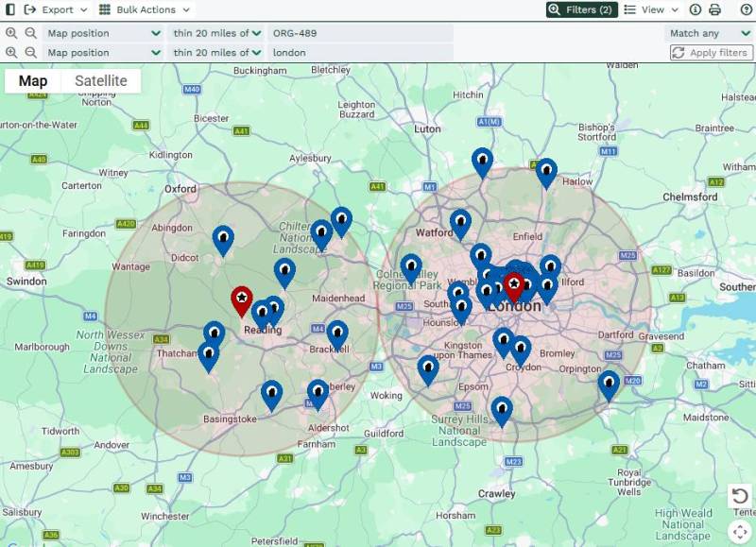This screenshot has height=547, width=756.
Task: Click the sidebar panel toggle icon
Action: coord(9,9)
